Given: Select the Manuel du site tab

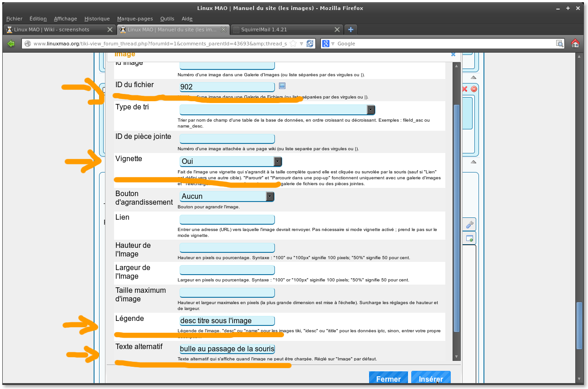Looking at the screenshot, I should click(173, 30).
